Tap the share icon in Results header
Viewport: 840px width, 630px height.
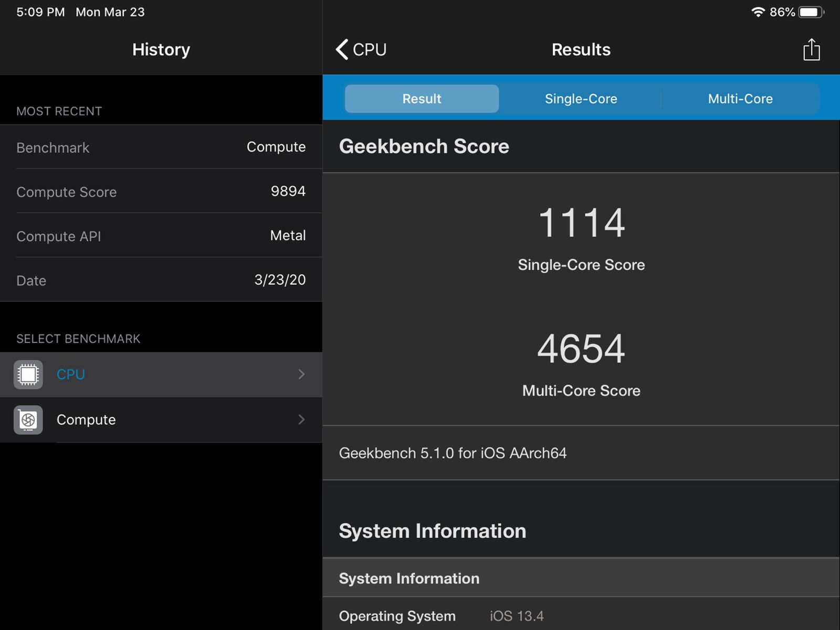tap(811, 50)
